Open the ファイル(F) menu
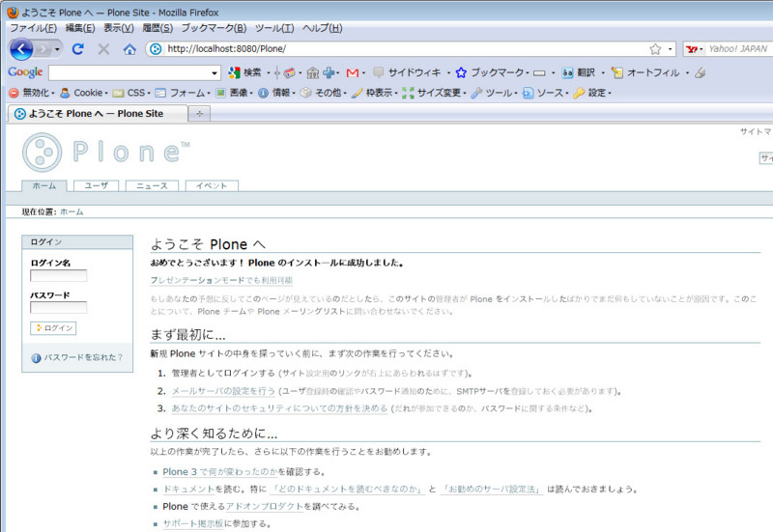This screenshot has width=773, height=532. point(34,28)
